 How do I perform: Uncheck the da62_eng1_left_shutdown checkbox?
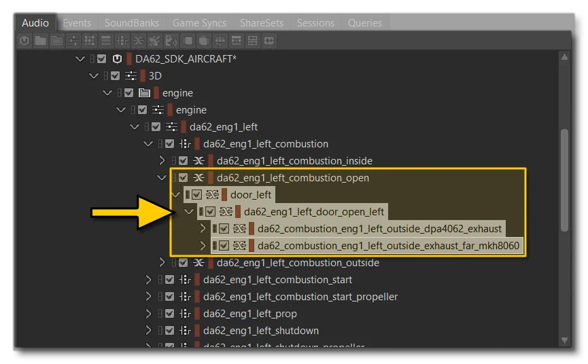click(169, 331)
